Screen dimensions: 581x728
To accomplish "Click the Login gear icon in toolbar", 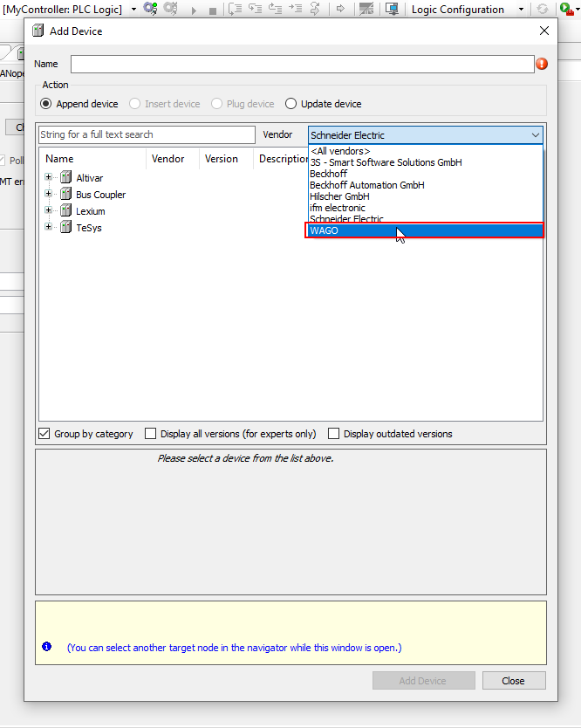I will pos(150,9).
